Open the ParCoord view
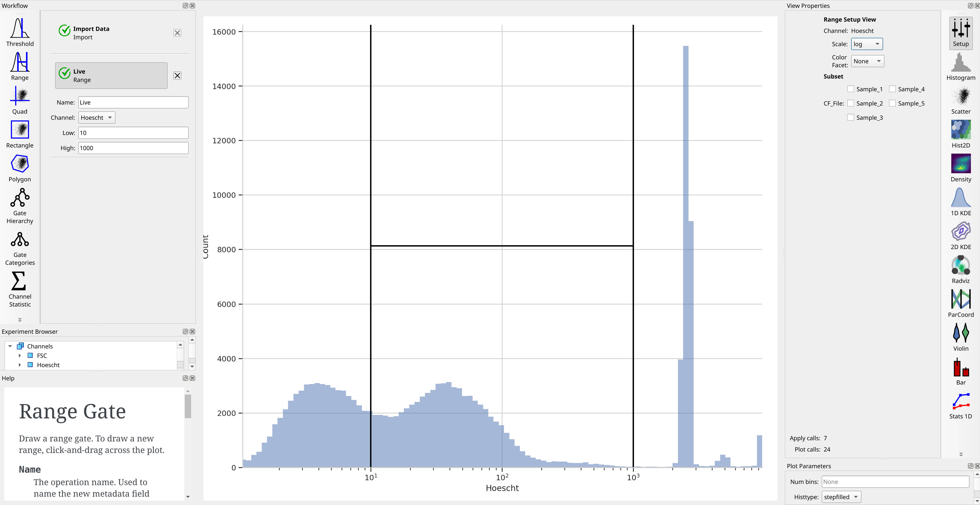 [961, 303]
